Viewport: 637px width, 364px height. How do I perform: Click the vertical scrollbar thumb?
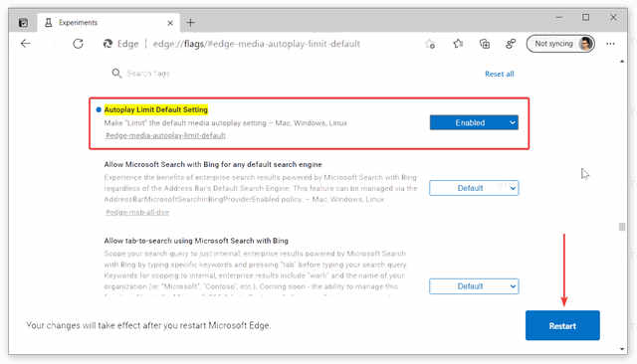pyautogui.click(x=621, y=227)
